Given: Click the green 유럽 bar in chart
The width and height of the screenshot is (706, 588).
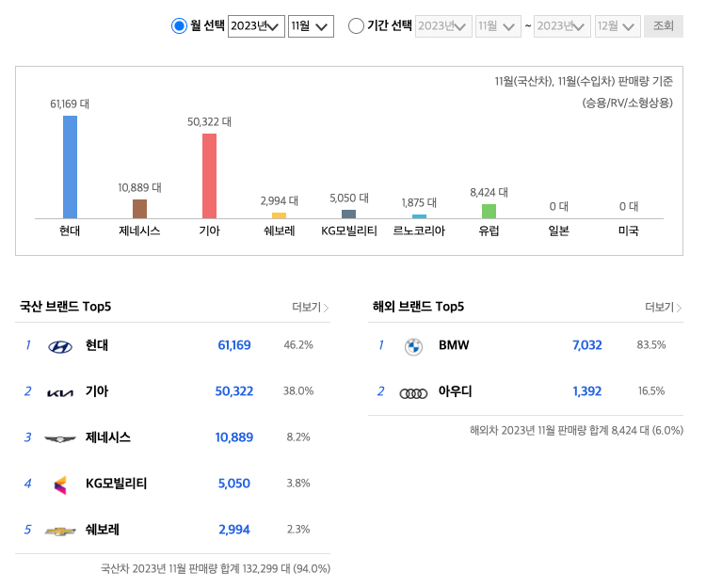Looking at the screenshot, I should (x=489, y=212).
